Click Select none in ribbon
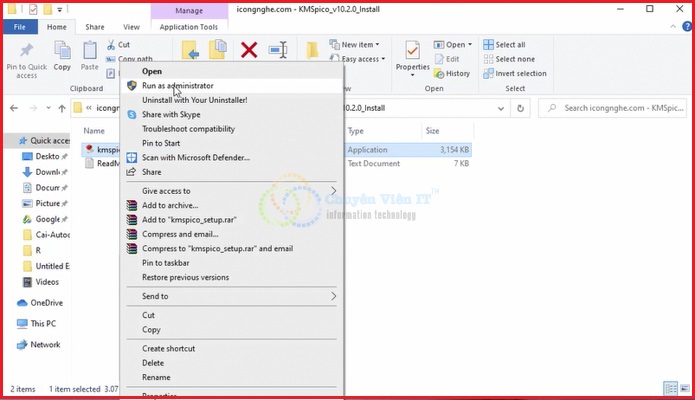This screenshot has height=400, width=695. click(509, 59)
